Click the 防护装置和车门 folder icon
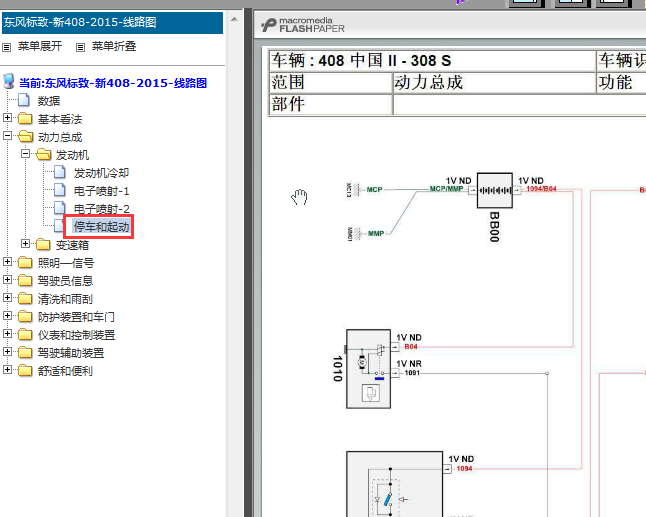The width and height of the screenshot is (646, 517). [x=25, y=316]
